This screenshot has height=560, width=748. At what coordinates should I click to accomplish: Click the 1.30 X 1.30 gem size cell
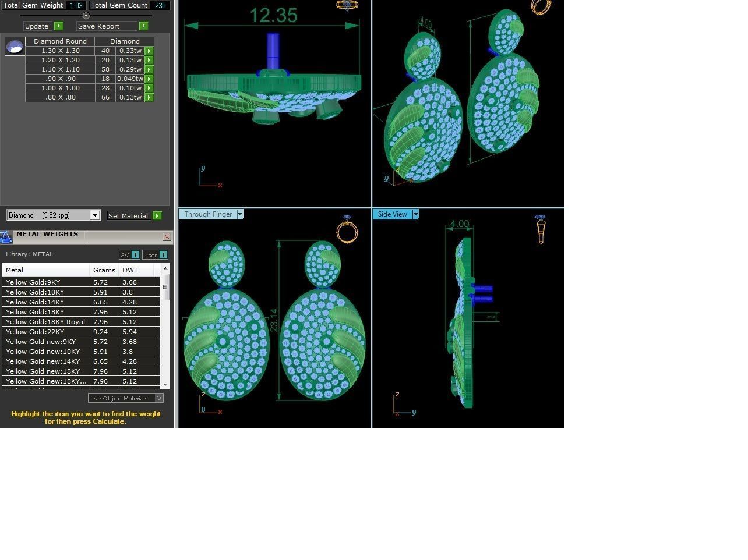click(61, 51)
